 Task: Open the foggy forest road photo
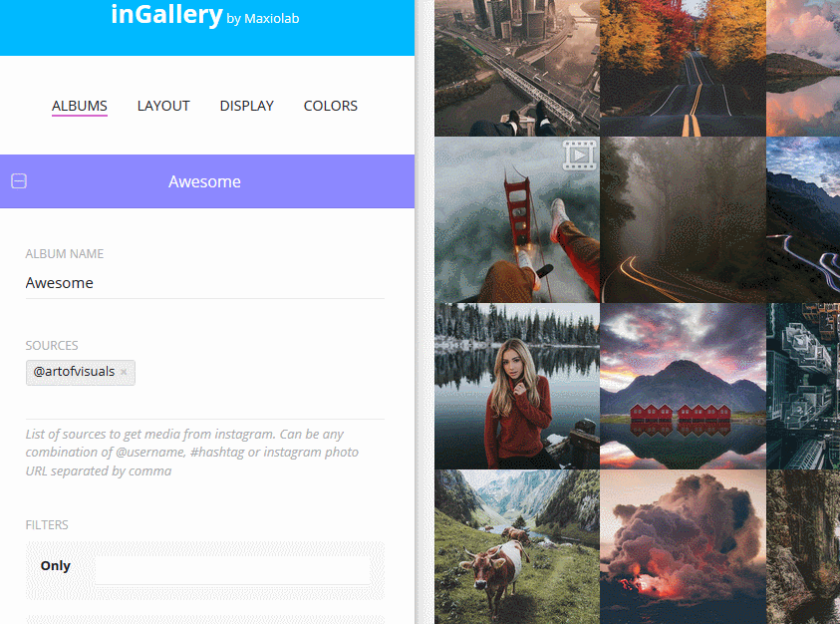coord(683,219)
